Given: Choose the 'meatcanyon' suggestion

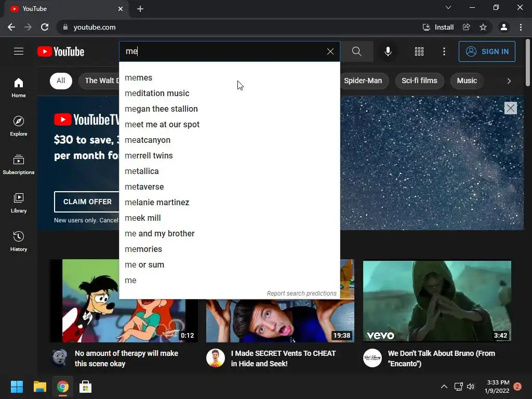Looking at the screenshot, I should coord(229,140).
